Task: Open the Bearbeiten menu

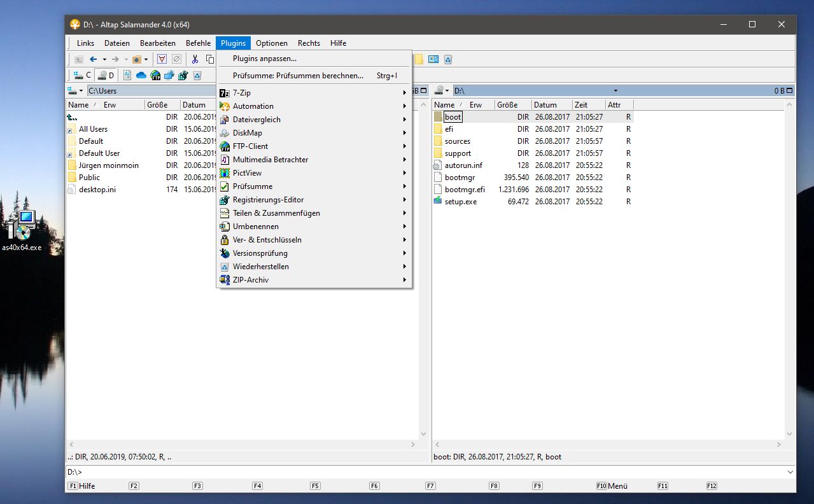Action: (x=158, y=43)
